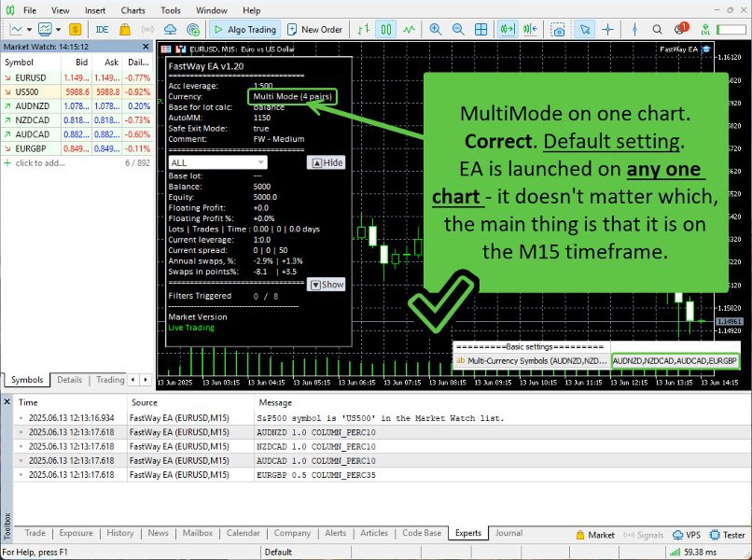Image resolution: width=752 pixels, height=560 pixels.
Task: Click the Hide button in EA panel
Action: pyautogui.click(x=327, y=162)
